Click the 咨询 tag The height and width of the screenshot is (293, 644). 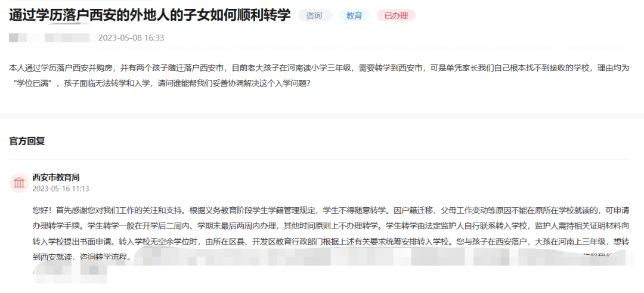[315, 16]
